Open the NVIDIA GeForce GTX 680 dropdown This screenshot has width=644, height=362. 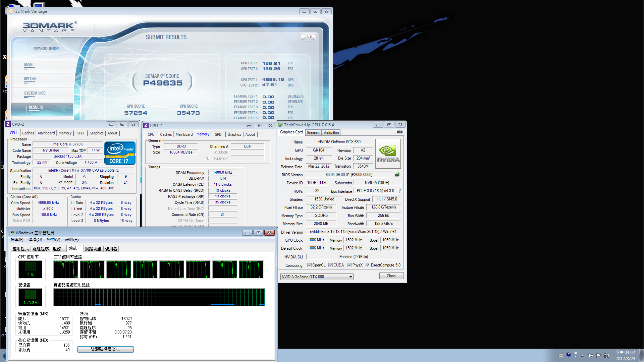(x=317, y=277)
